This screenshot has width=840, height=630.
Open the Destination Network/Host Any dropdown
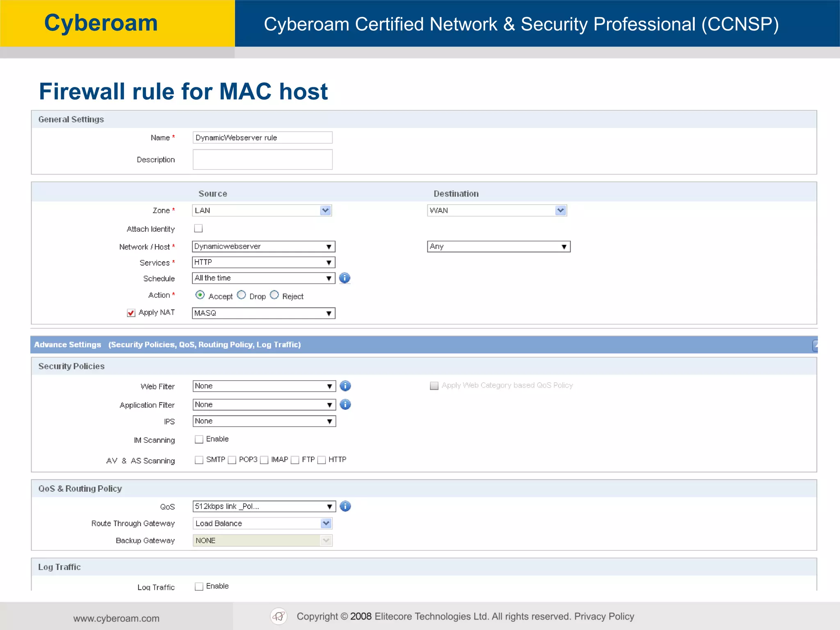(499, 247)
